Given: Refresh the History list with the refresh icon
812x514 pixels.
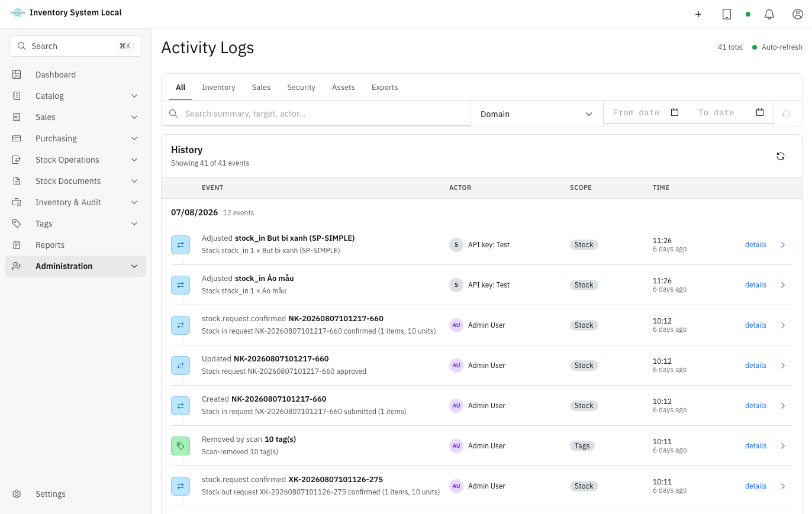Looking at the screenshot, I should [781, 156].
